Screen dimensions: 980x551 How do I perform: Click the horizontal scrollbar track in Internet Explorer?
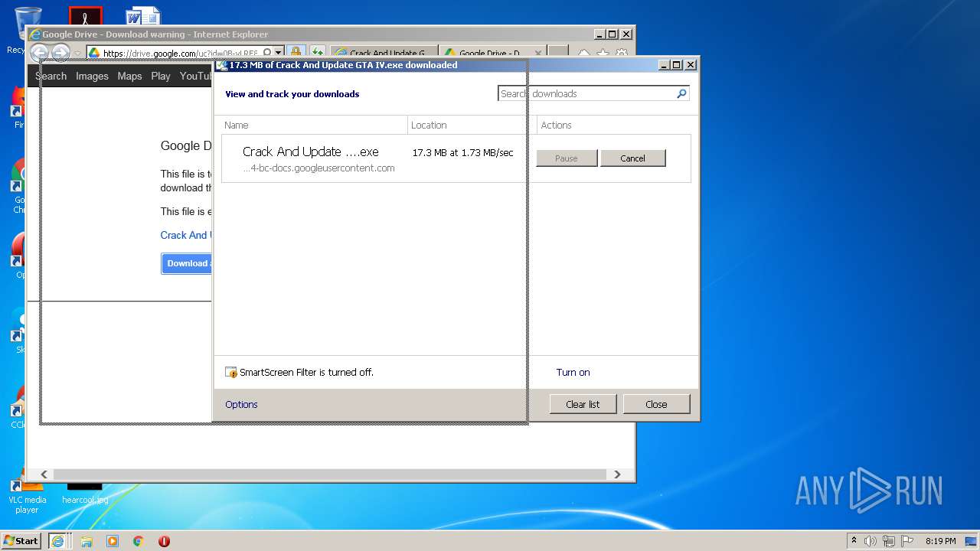[331, 474]
